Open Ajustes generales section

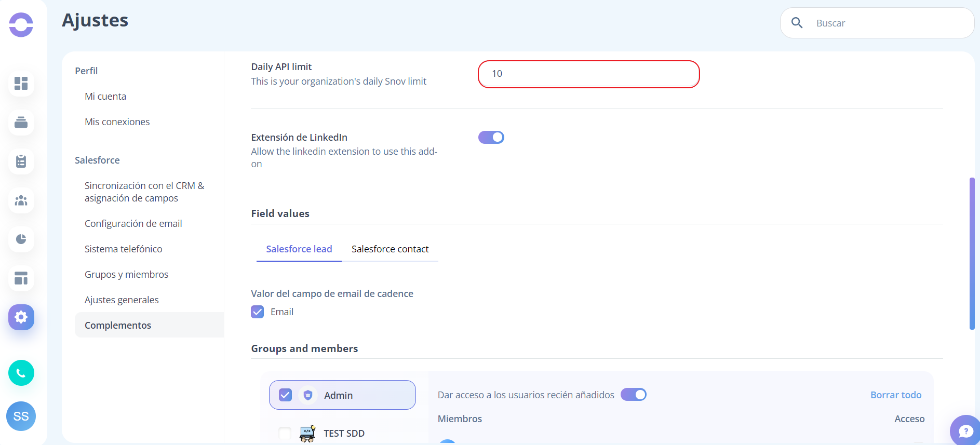coord(122,300)
